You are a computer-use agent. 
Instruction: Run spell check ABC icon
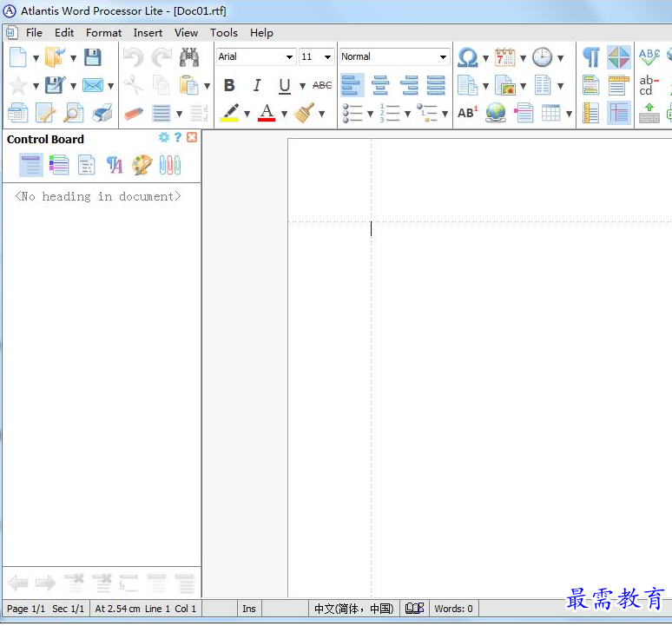coord(649,57)
